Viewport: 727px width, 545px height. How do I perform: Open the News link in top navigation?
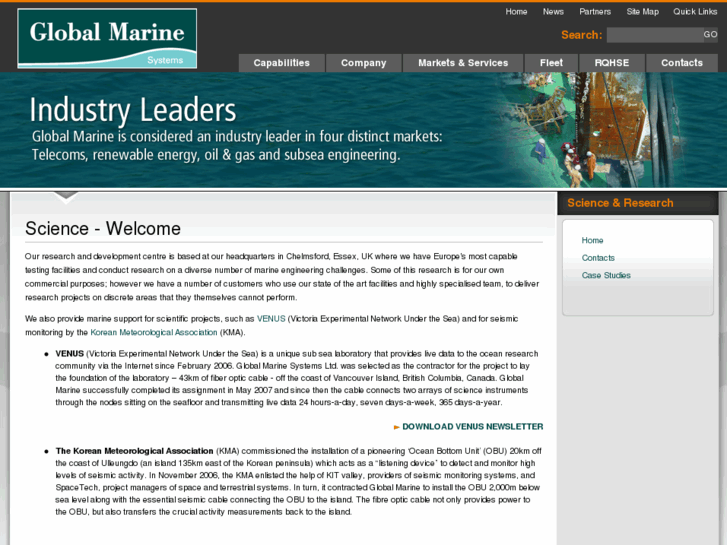(x=553, y=12)
